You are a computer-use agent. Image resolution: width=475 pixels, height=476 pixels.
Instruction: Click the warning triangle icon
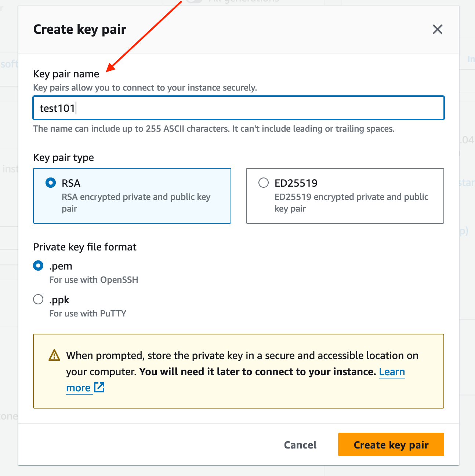pyautogui.click(x=54, y=355)
